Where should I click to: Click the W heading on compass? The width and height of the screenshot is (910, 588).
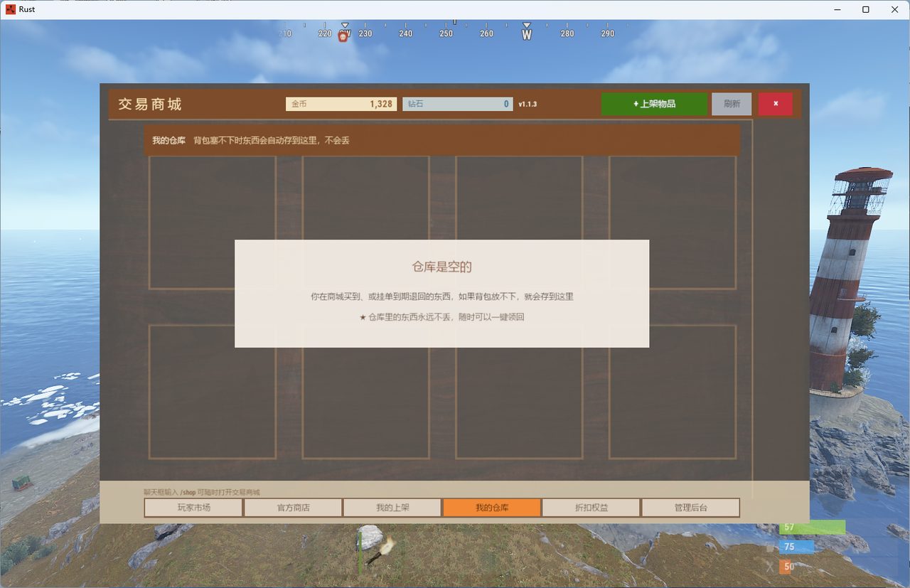click(527, 34)
